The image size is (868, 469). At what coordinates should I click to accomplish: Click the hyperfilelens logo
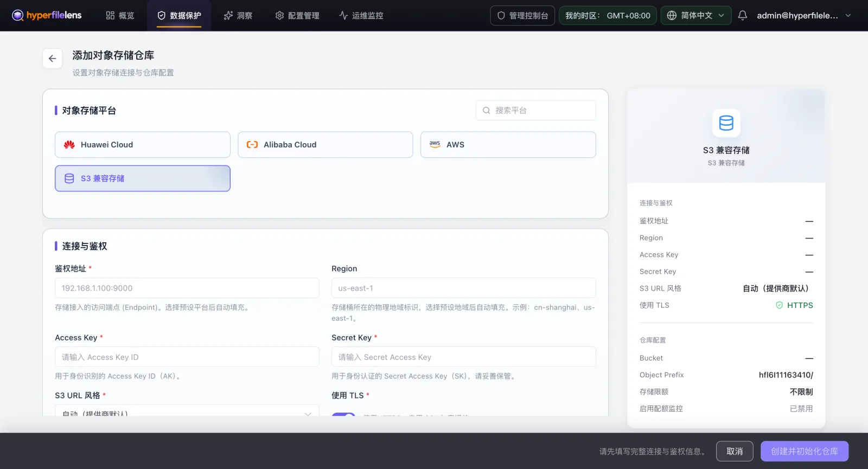tap(47, 15)
